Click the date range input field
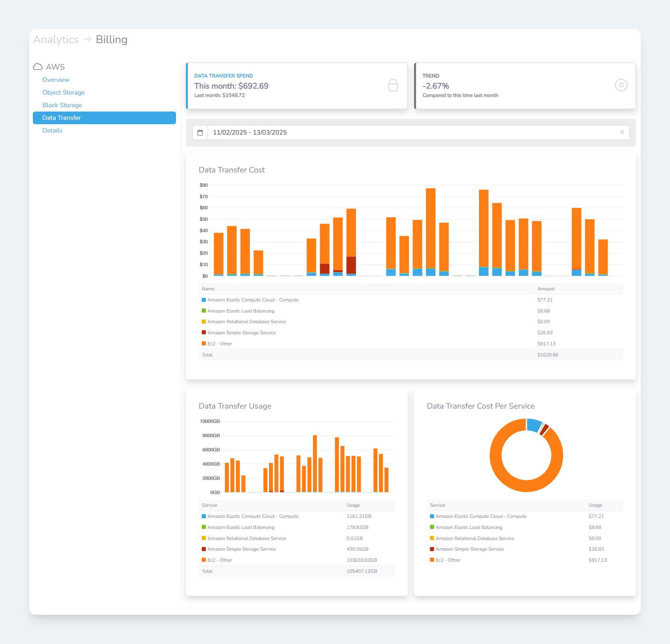This screenshot has width=670, height=644. [411, 133]
